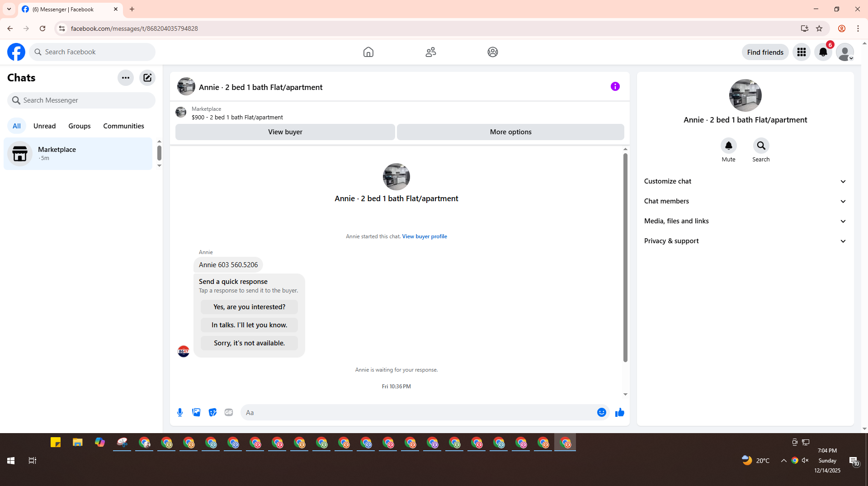Open the Chats options ellipsis
Image resolution: width=868 pixels, height=486 pixels.
point(126,78)
